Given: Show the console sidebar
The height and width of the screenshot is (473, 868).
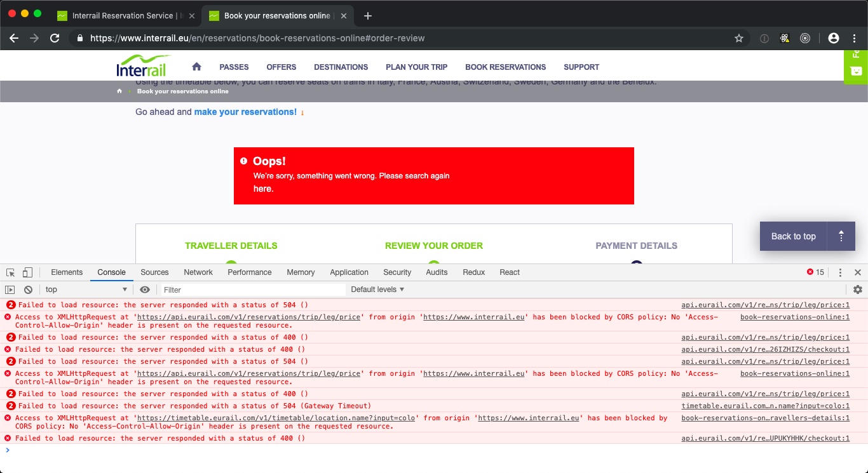Looking at the screenshot, I should click(10, 290).
